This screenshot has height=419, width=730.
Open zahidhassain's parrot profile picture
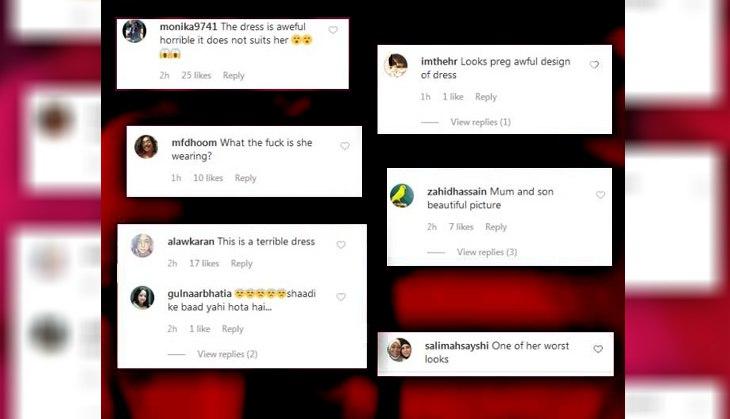pyautogui.click(x=402, y=196)
